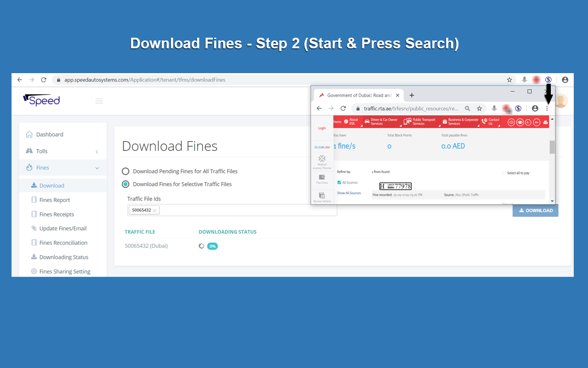Click the Speed logo in the header
588x368 pixels.
[x=41, y=100]
